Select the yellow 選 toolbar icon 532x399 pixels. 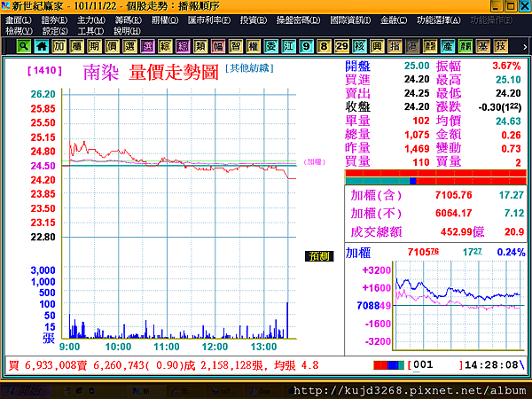(129, 46)
